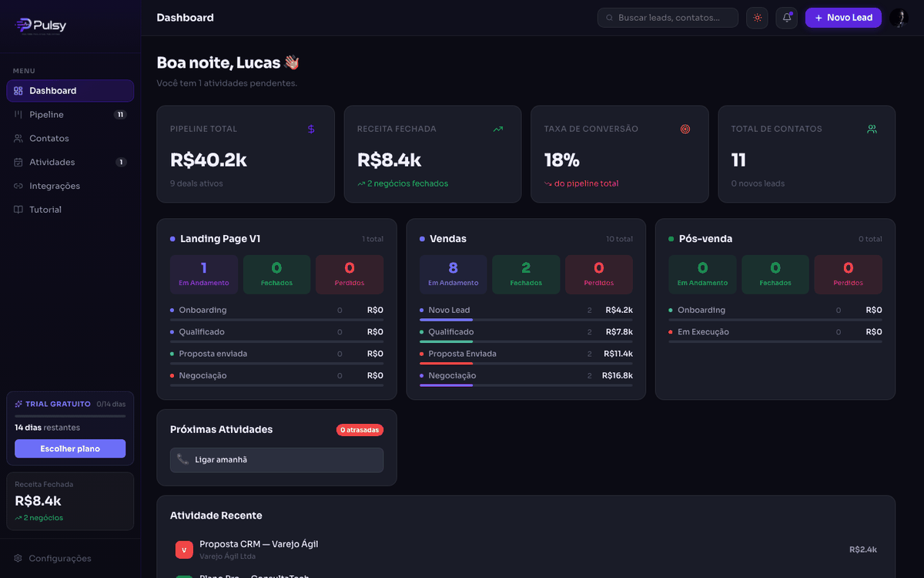924x578 pixels.
Task: Open the Vendas pipeline title
Action: click(448, 239)
